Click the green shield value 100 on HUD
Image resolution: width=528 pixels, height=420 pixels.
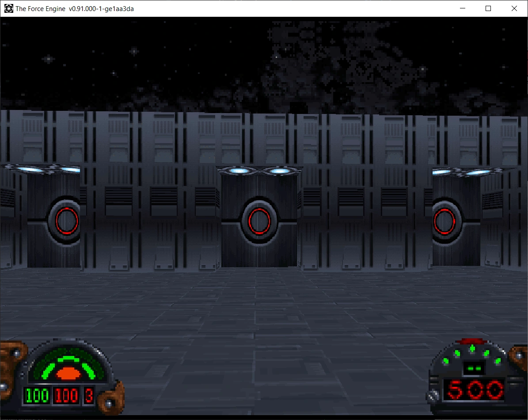[x=37, y=395]
